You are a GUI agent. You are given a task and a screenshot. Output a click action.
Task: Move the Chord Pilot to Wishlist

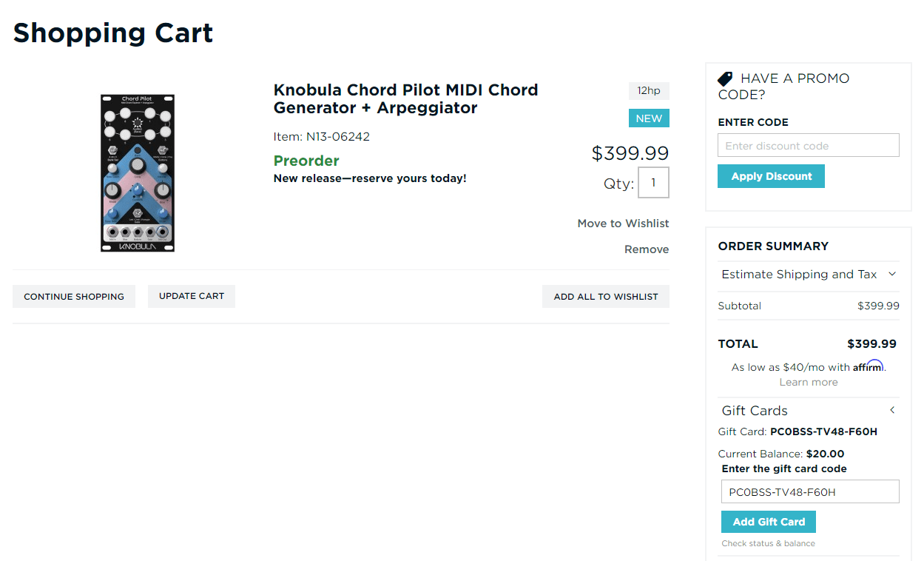coord(623,223)
